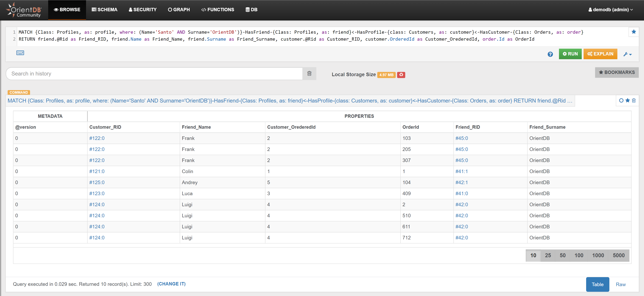Open the SCHEMA tab
The height and width of the screenshot is (296, 644).
tap(105, 10)
